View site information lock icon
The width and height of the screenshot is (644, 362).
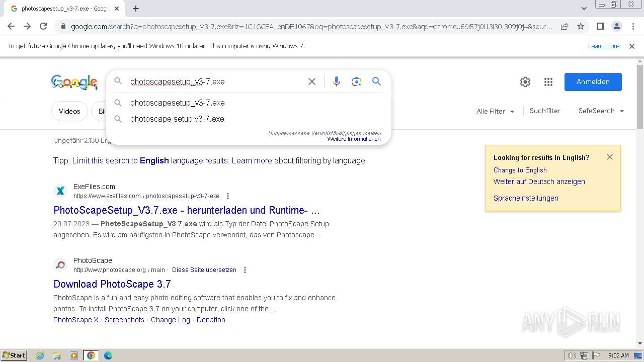point(63,26)
